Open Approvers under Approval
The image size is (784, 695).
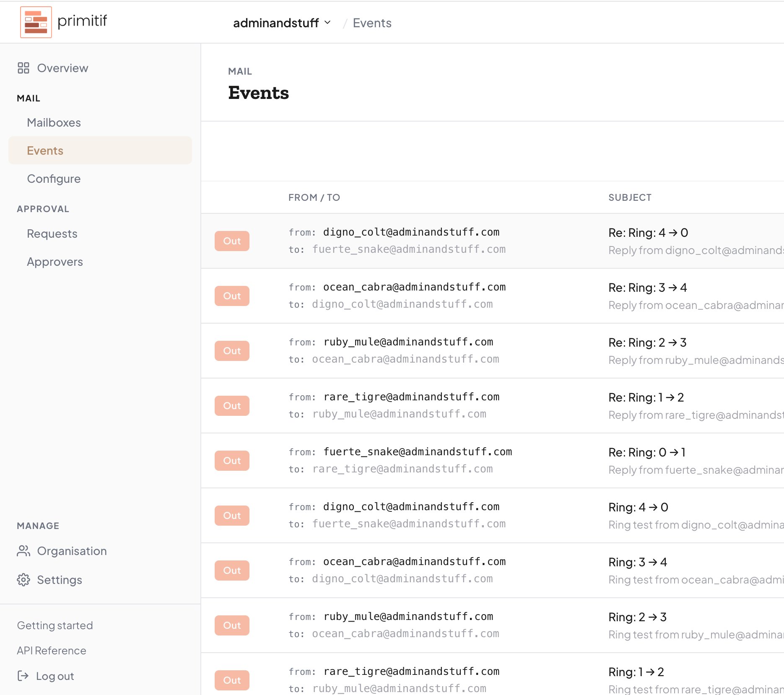(x=55, y=262)
